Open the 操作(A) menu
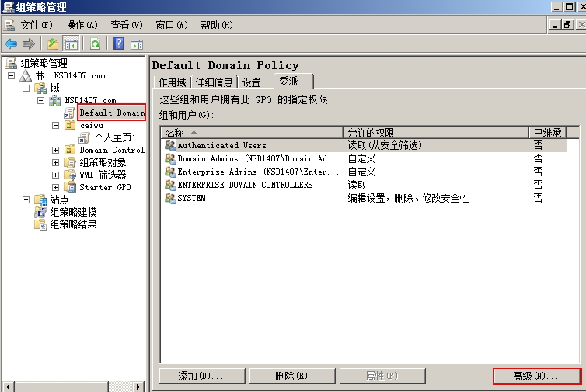Viewport: 586px width, 392px height. tap(82, 25)
